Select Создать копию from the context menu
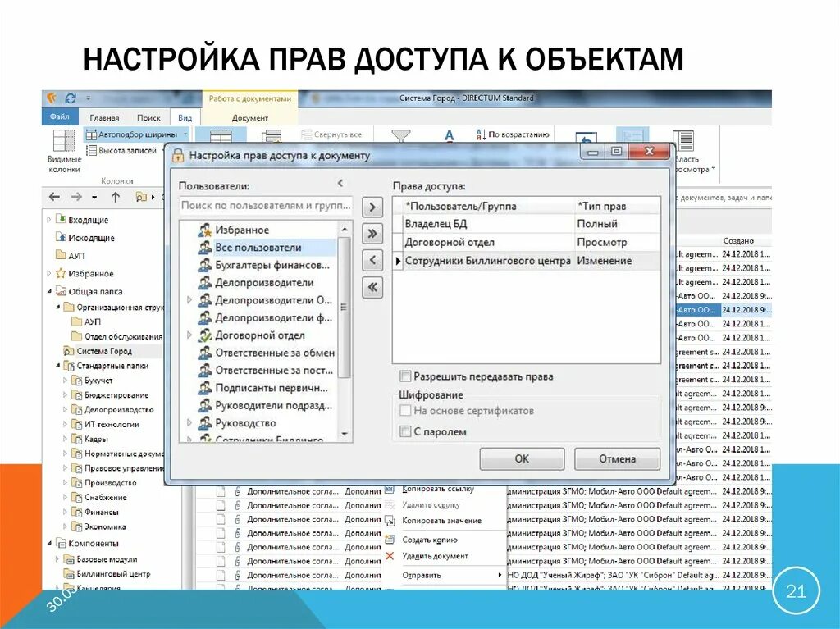This screenshot has height=629, width=840. [x=432, y=541]
